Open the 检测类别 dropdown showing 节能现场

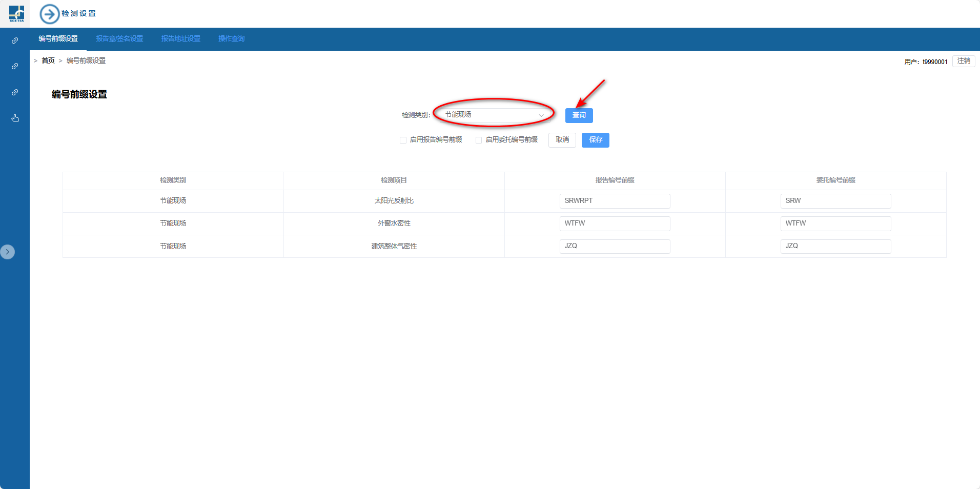click(x=494, y=115)
